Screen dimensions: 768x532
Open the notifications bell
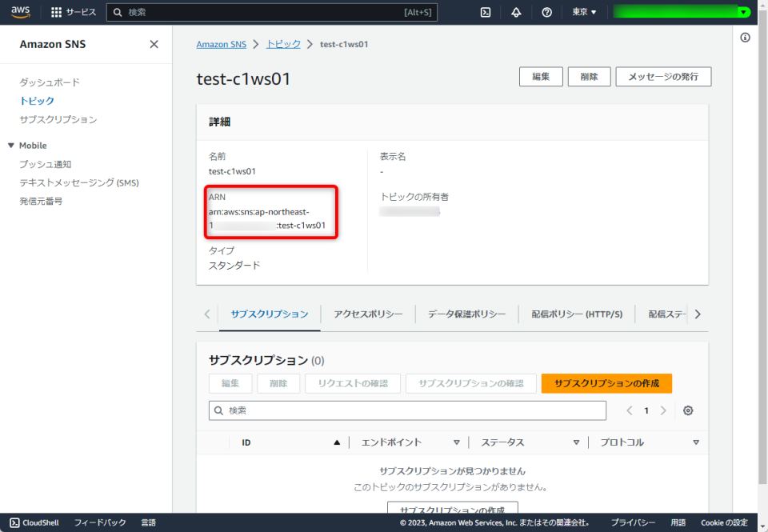[516, 13]
